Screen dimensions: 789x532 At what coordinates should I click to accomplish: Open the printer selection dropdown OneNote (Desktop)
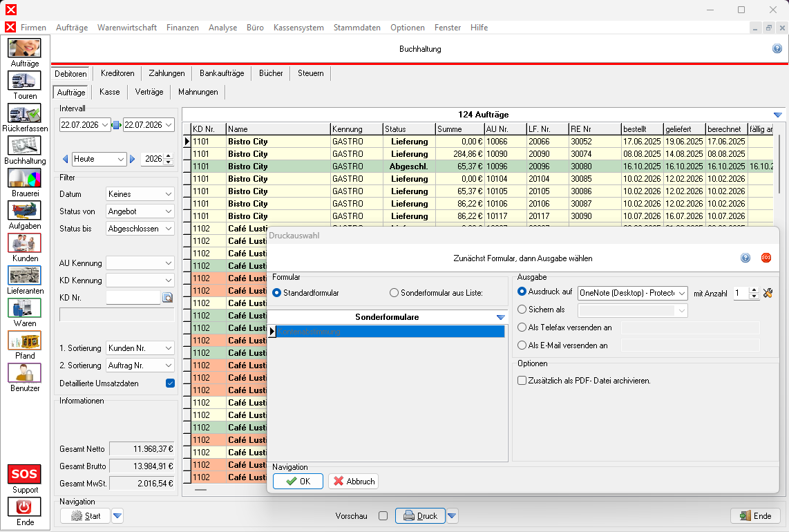pyautogui.click(x=632, y=293)
